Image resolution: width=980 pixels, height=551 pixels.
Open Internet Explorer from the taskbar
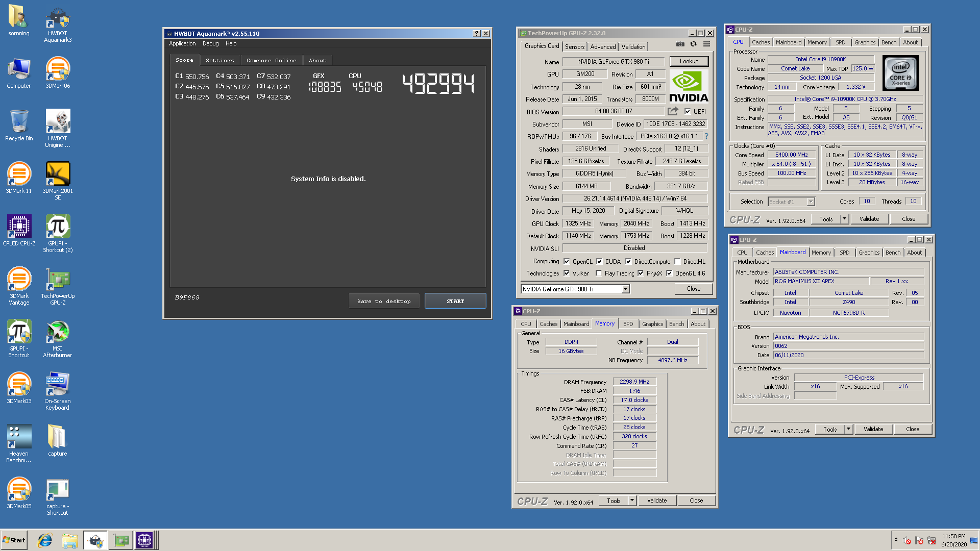(x=45, y=540)
